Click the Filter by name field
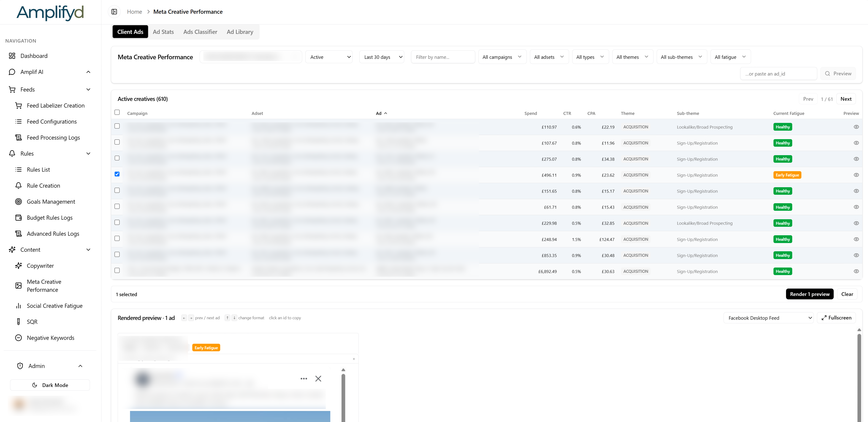868x422 pixels. (x=443, y=57)
